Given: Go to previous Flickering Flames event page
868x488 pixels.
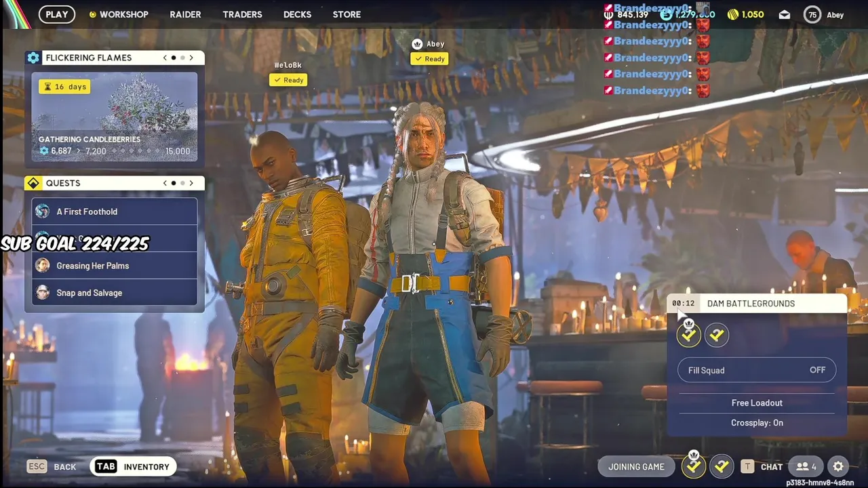Looking at the screenshot, I should (165, 58).
